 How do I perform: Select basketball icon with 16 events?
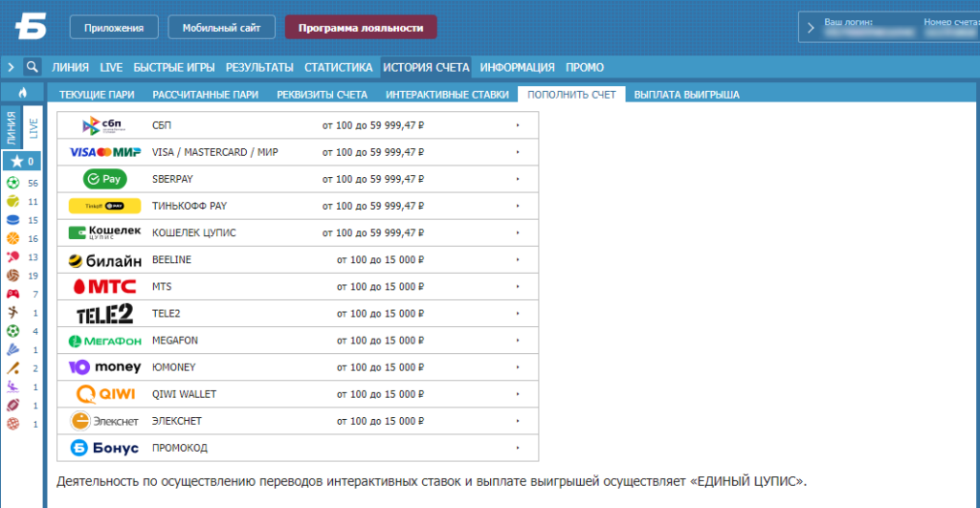click(x=13, y=238)
